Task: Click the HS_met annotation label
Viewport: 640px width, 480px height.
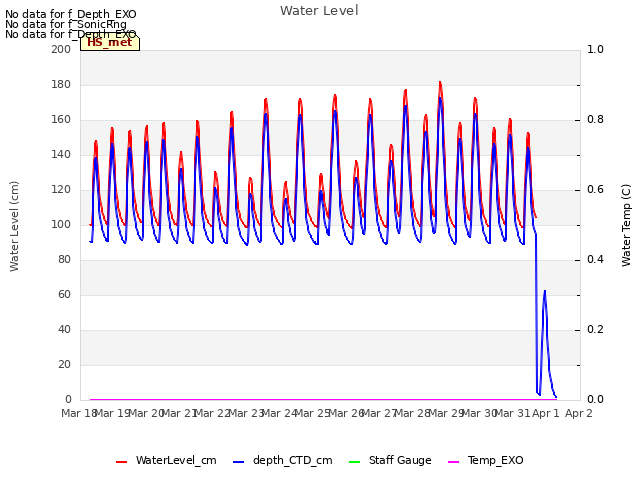Action: pyautogui.click(x=110, y=42)
